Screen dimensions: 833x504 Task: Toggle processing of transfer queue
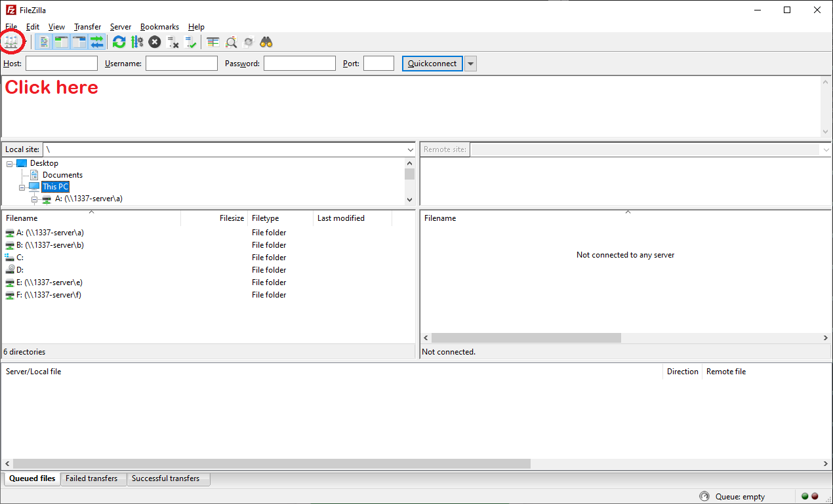click(136, 42)
